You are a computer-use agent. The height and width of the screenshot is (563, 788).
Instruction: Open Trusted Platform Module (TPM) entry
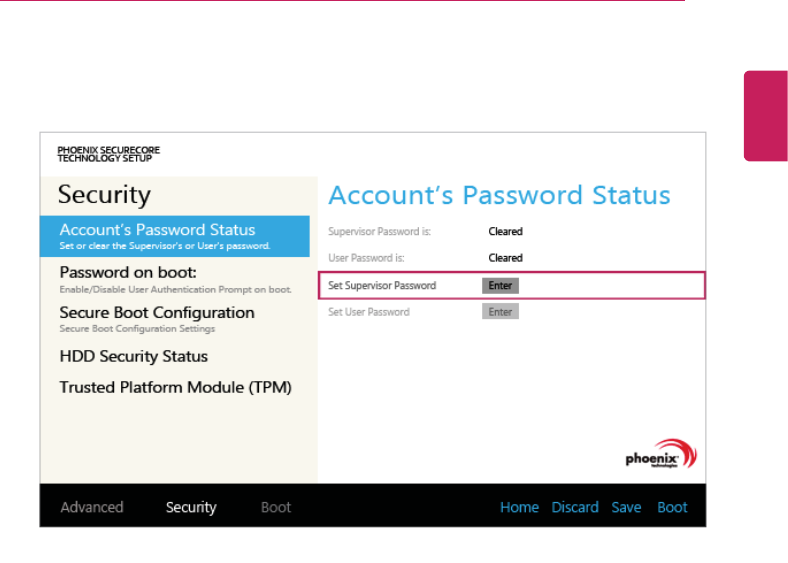pyautogui.click(x=175, y=387)
